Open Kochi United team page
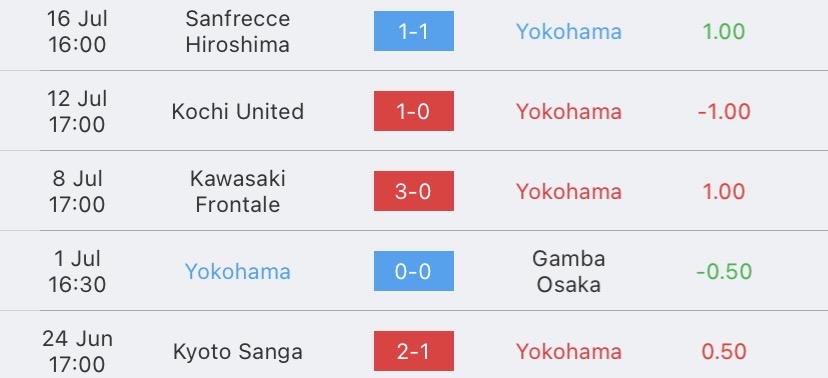This screenshot has width=828, height=378. click(x=238, y=111)
